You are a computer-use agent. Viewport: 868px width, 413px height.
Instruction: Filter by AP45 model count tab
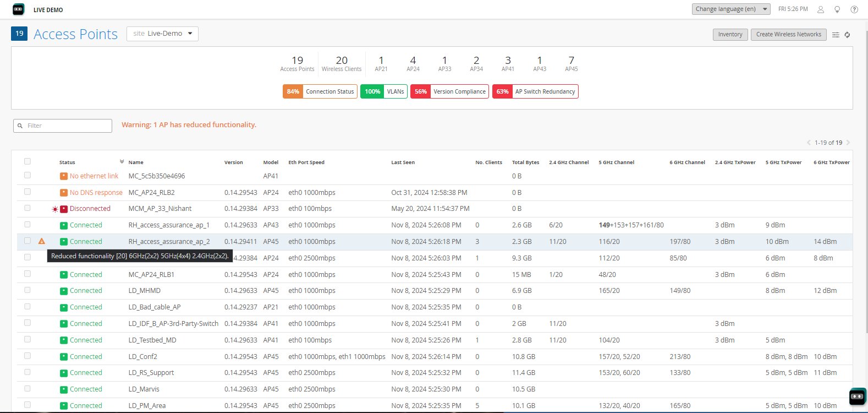[x=571, y=63]
